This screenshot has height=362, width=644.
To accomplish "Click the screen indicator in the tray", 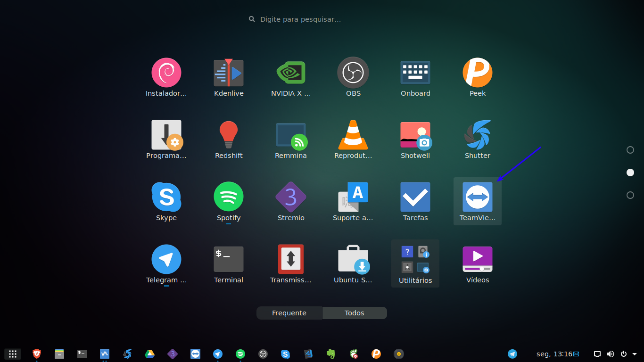I will (597, 354).
